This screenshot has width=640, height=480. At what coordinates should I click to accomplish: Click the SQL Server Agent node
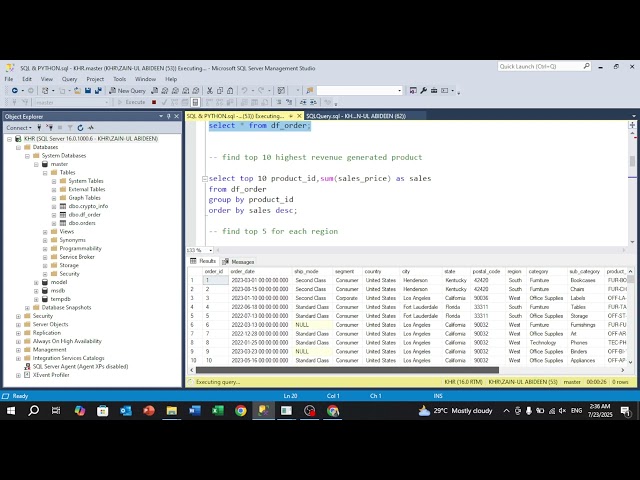80,367
